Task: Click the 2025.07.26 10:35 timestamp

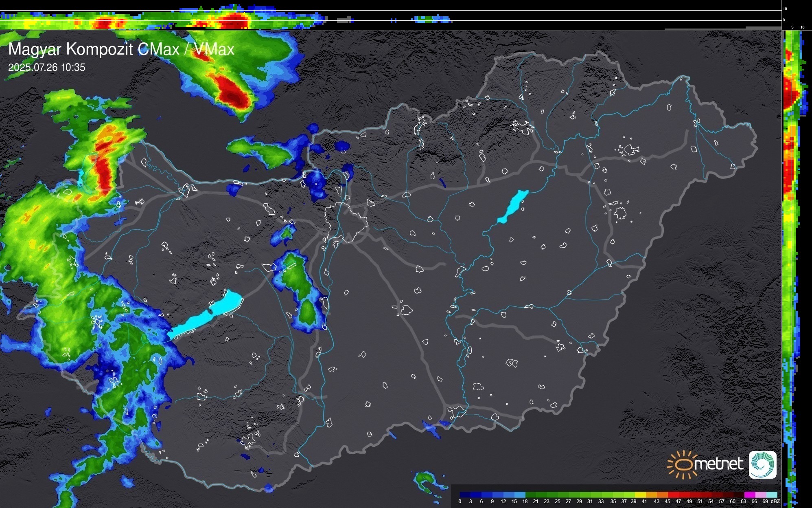Action: [x=47, y=68]
